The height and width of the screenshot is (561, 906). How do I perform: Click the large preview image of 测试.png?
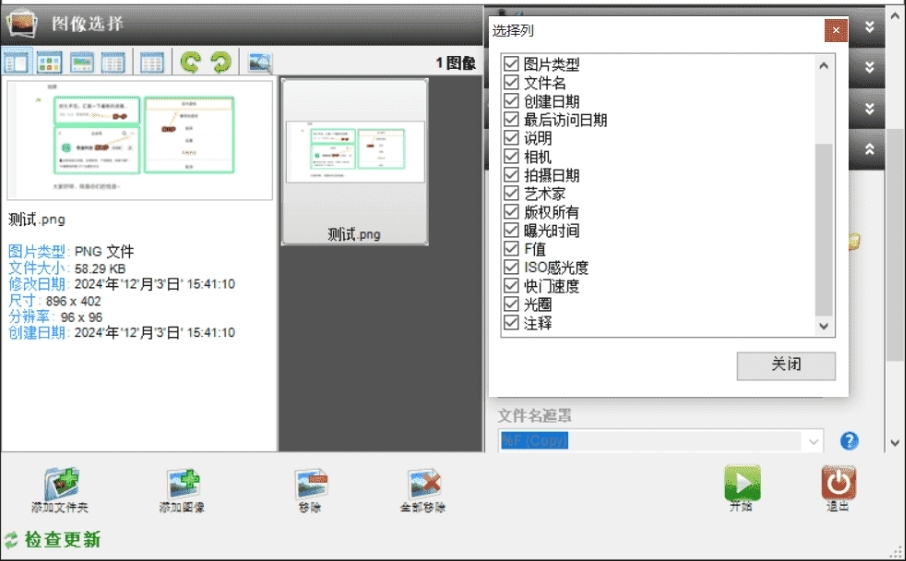(x=139, y=140)
